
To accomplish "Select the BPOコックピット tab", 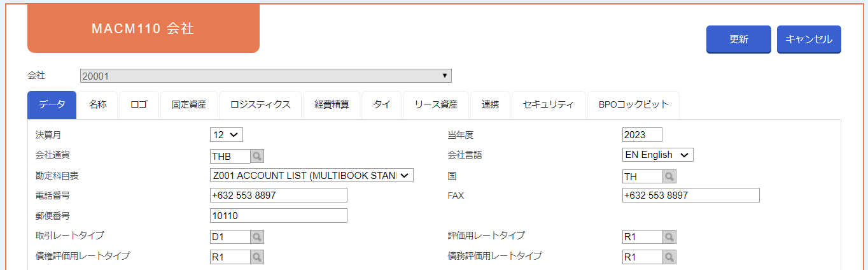I will click(634, 105).
